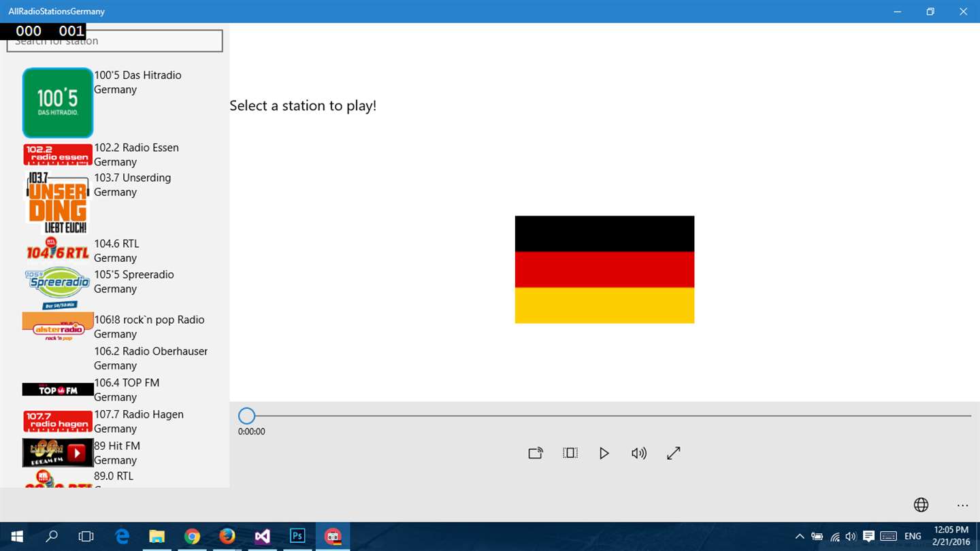Open the taskbar clock and date
The image size is (980, 551).
tap(951, 536)
